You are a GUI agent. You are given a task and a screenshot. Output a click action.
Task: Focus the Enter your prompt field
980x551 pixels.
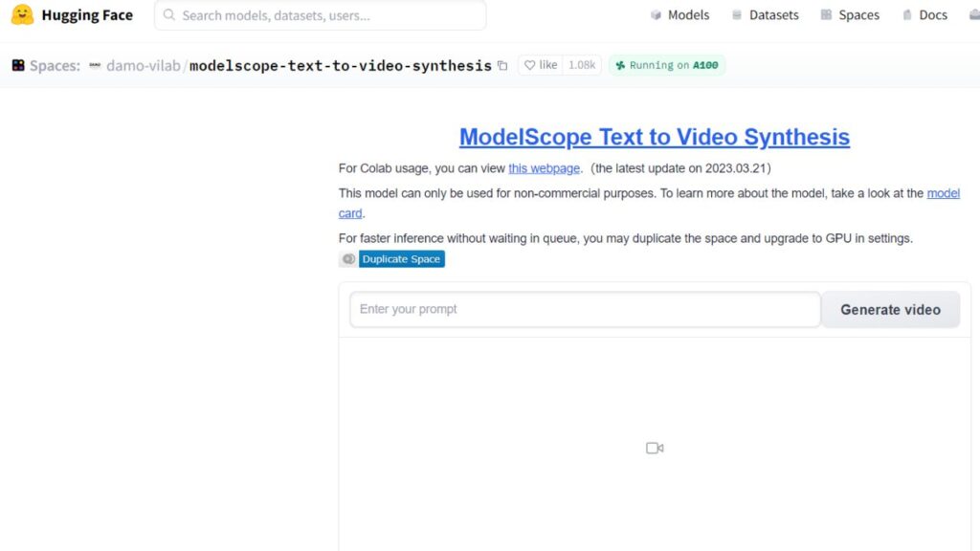(585, 309)
